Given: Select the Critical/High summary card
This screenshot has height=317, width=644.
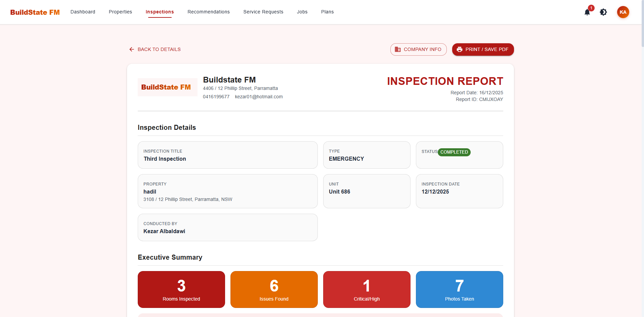Looking at the screenshot, I should (367, 289).
